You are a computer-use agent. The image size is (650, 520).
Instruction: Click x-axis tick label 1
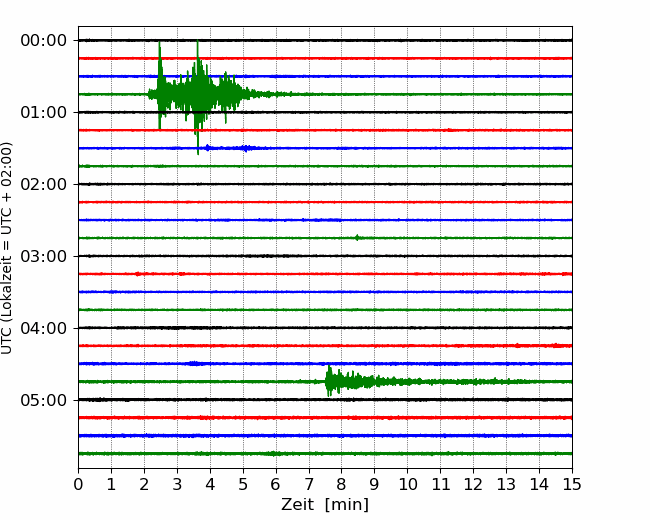point(111,484)
